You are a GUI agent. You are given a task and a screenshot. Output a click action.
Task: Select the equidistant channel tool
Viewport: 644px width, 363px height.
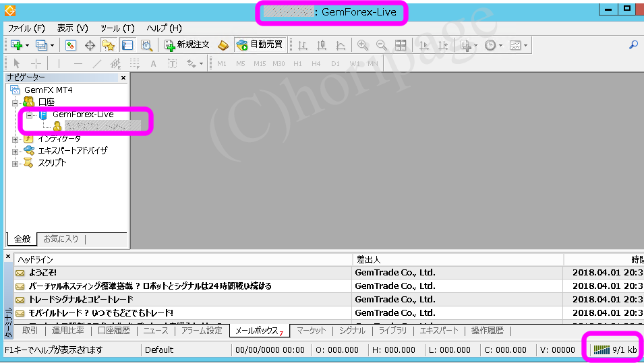(116, 63)
